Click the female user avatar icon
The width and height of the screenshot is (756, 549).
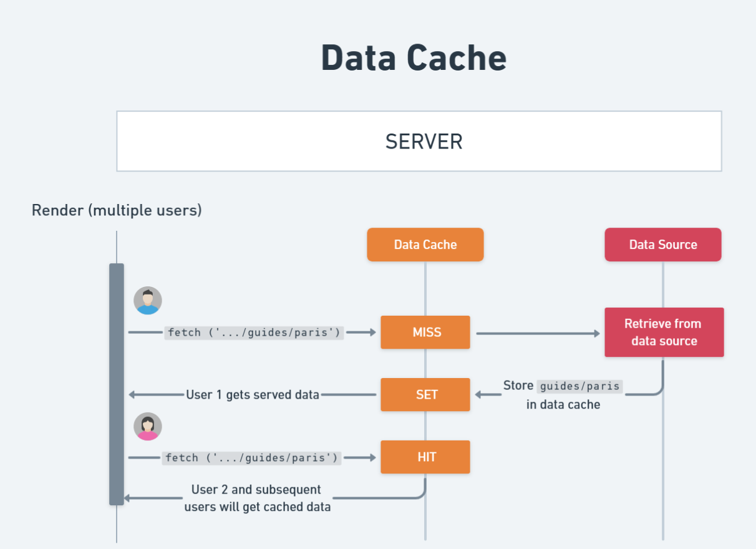tap(148, 427)
